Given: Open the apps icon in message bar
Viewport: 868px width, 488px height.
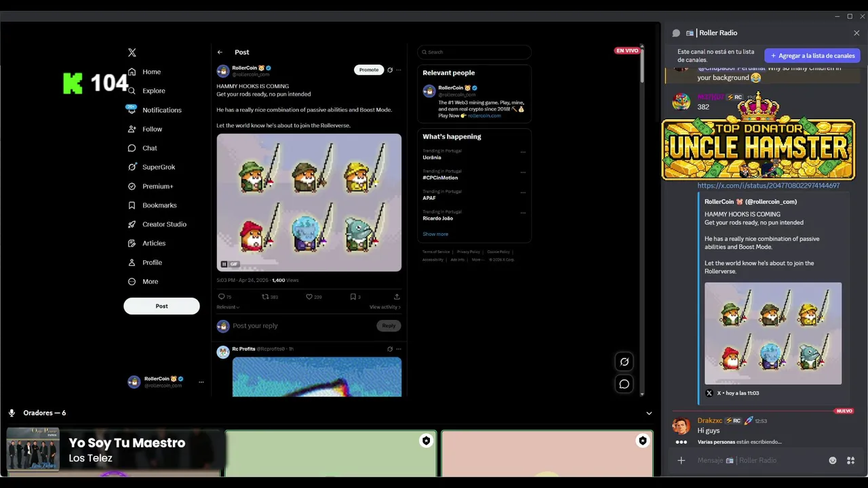Looking at the screenshot, I should [x=851, y=461].
